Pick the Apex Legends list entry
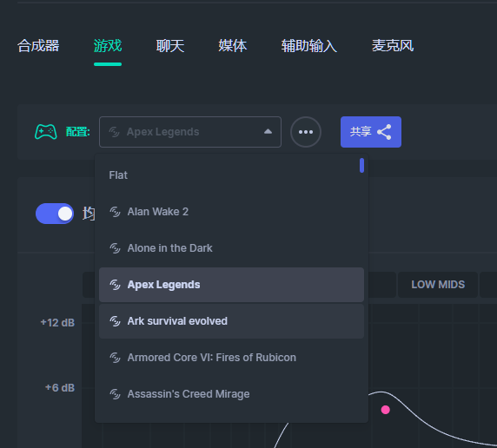497x448 pixels. pyautogui.click(x=231, y=285)
